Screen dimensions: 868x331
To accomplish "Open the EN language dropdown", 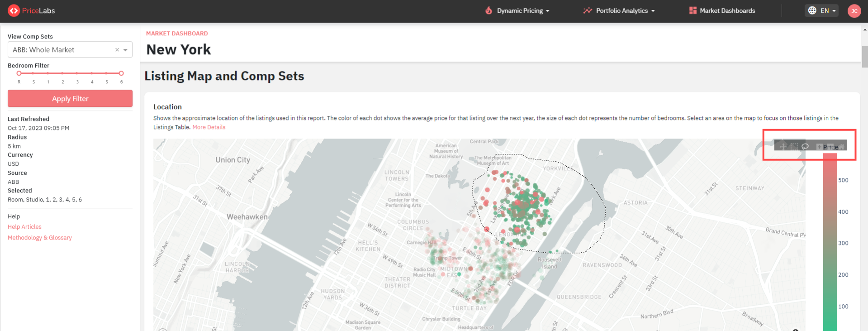I will (821, 10).
